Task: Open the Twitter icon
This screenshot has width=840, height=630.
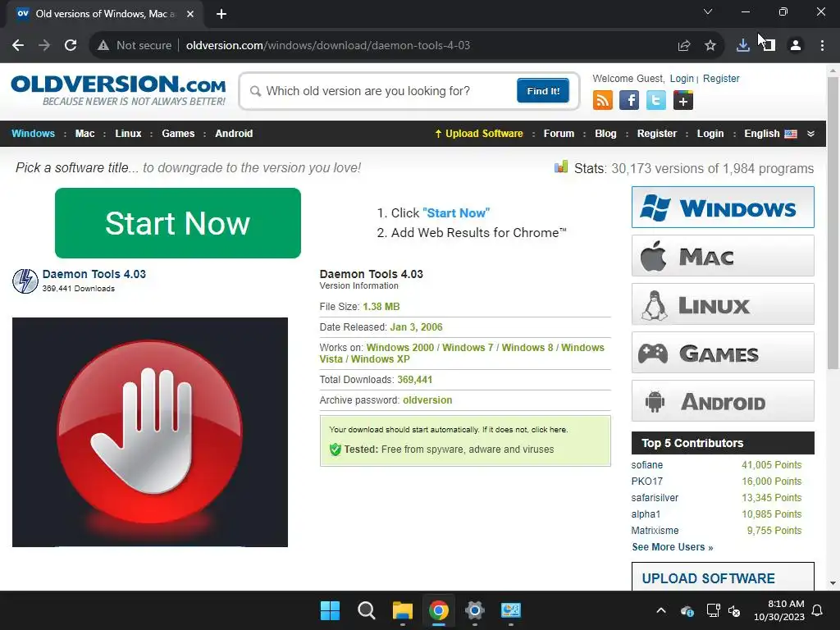Action: point(655,100)
